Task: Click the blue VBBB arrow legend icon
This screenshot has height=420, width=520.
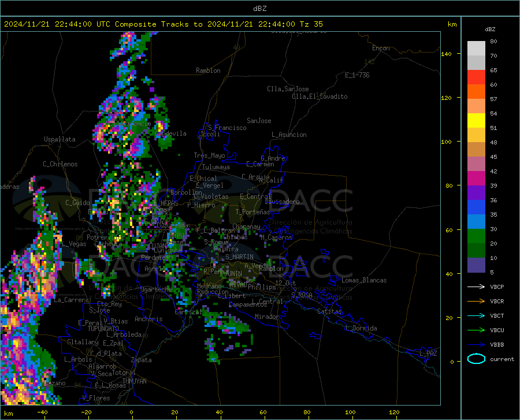Action: [x=476, y=345]
